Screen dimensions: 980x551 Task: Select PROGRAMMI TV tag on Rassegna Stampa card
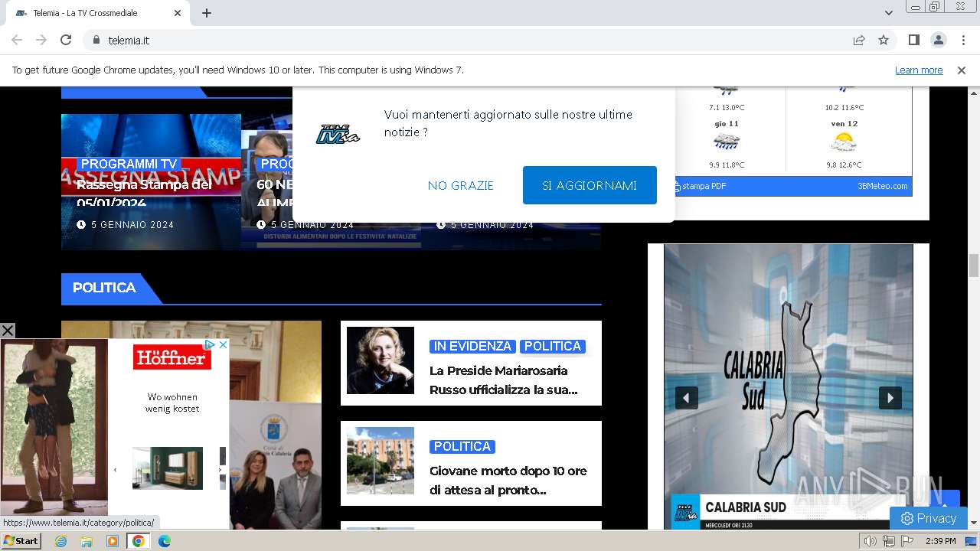[x=129, y=164]
